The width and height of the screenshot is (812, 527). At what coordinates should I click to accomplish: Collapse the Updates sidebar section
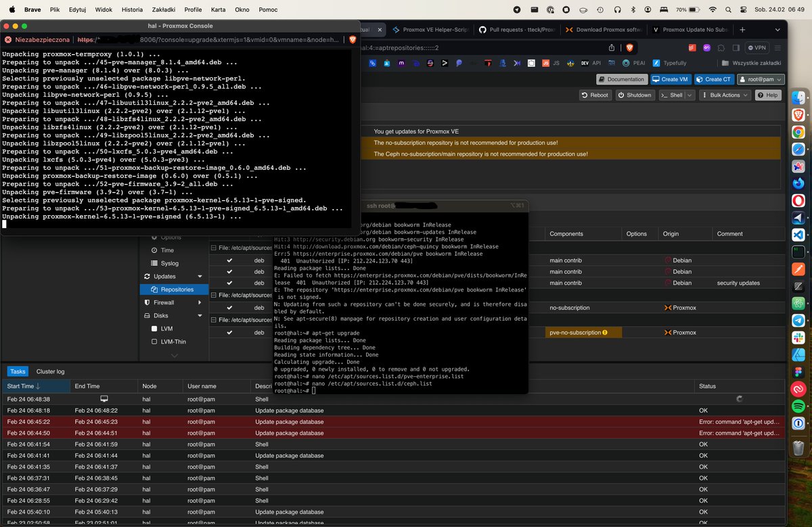click(200, 277)
